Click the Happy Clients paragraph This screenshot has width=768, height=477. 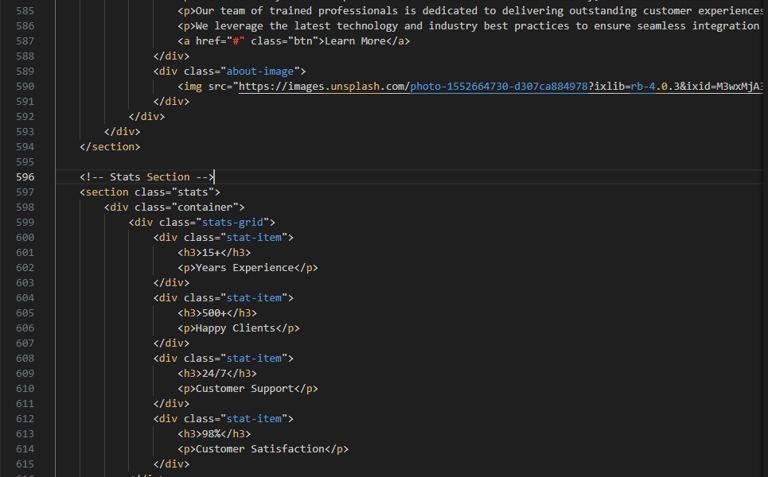coord(239,328)
